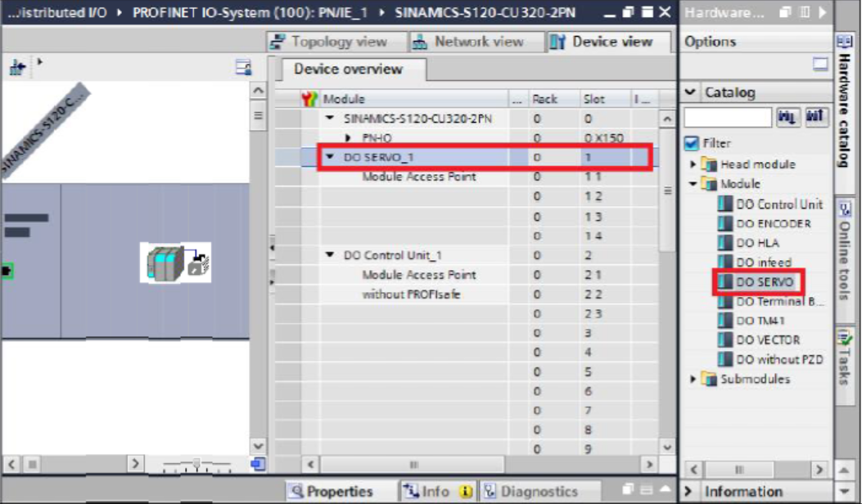Viewport: 862px width, 504px height.
Task: Expand the Submodules folder
Action: pyautogui.click(x=693, y=380)
